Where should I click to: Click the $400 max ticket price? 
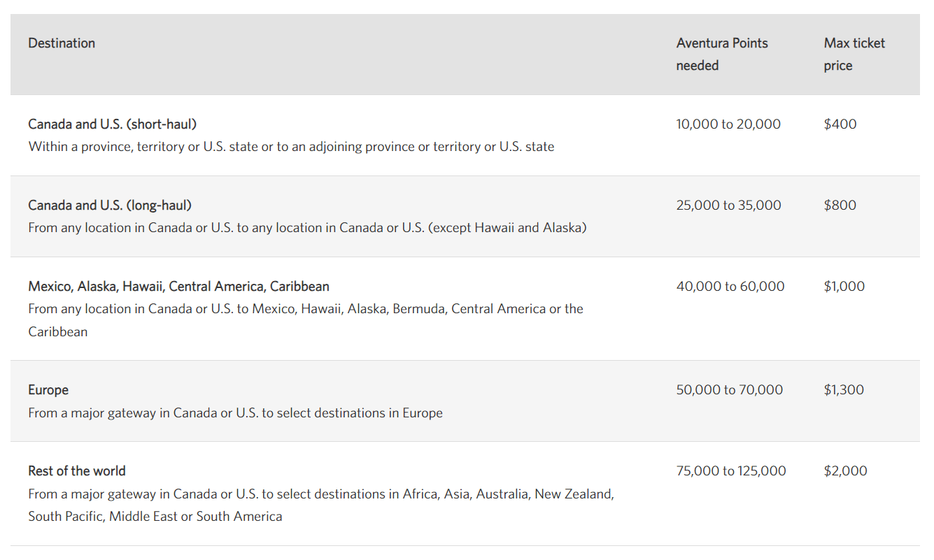(840, 124)
